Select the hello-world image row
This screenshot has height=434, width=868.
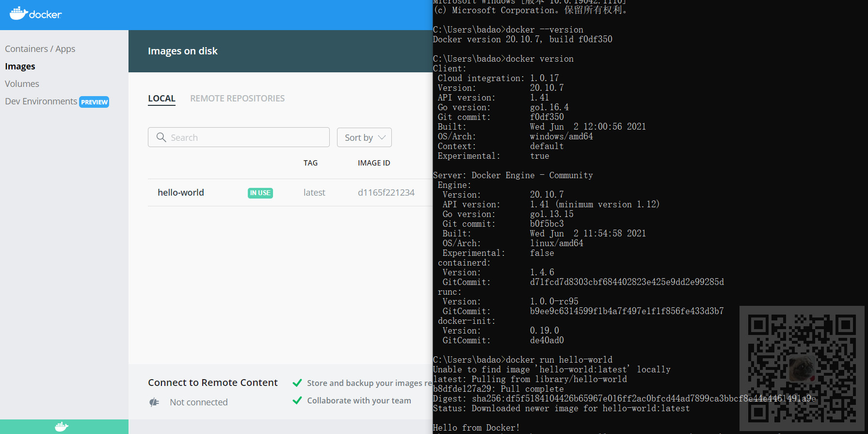(x=290, y=193)
